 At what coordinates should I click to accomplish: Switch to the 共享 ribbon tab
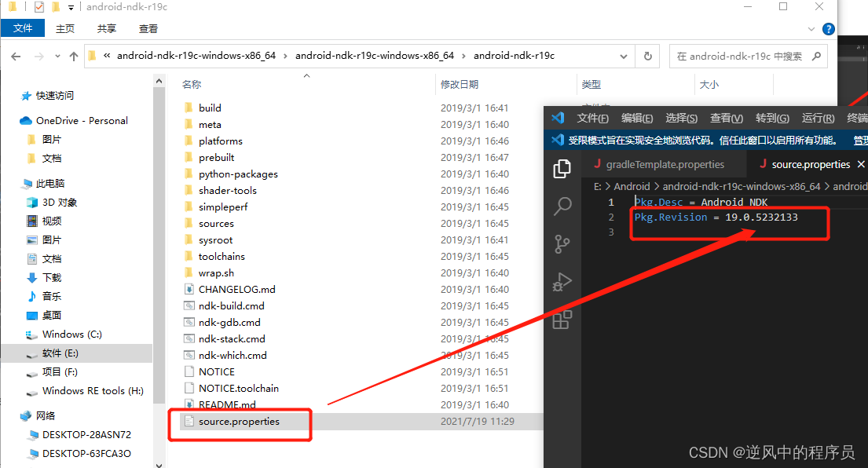[x=108, y=27]
